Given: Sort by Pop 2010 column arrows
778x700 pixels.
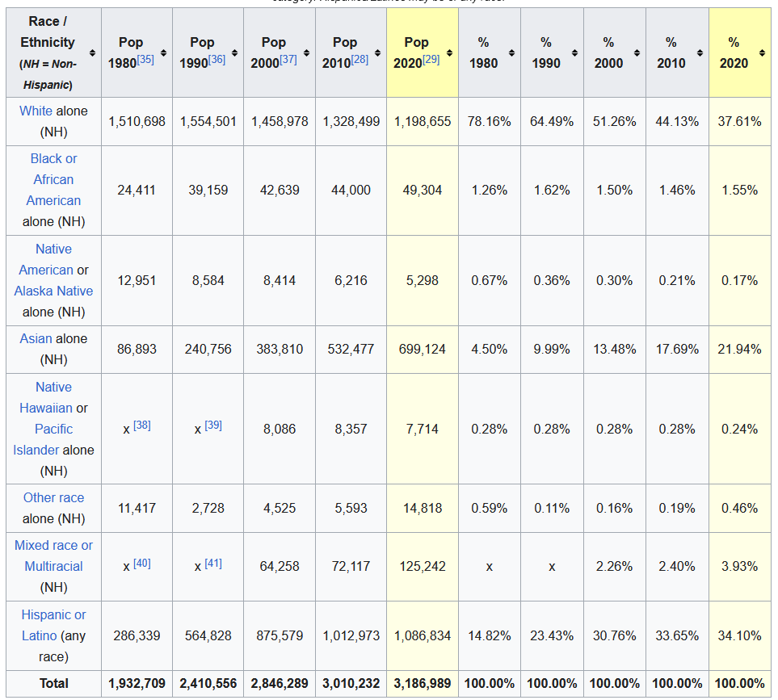Looking at the screenshot, I should tap(377, 53).
